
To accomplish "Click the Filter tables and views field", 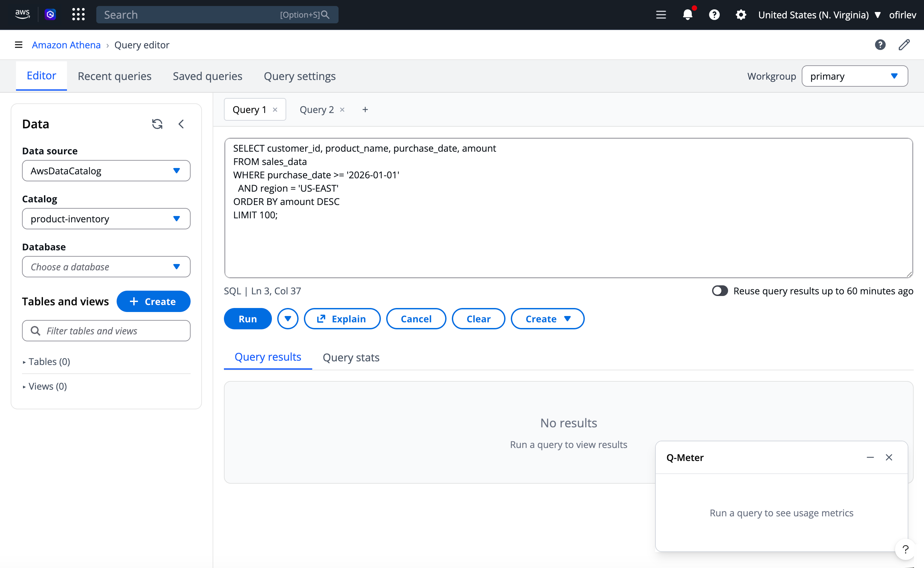I will [x=113, y=331].
